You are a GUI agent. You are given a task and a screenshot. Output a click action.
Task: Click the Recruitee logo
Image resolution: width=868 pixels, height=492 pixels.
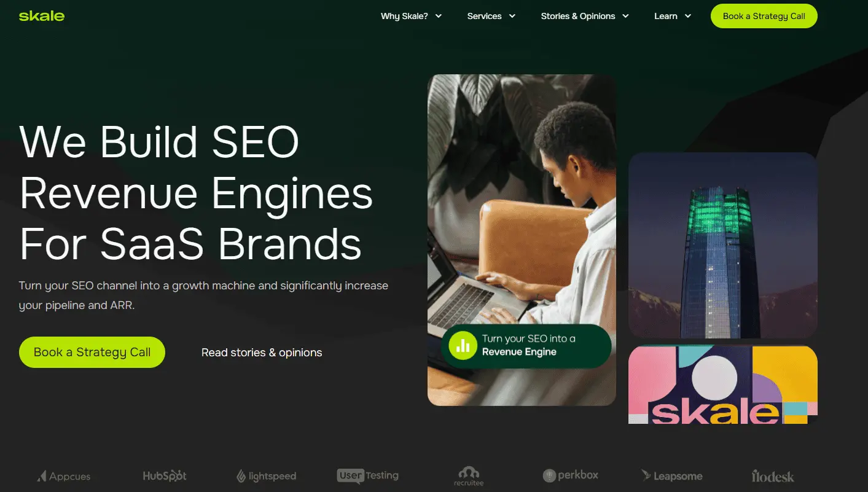pos(469,476)
